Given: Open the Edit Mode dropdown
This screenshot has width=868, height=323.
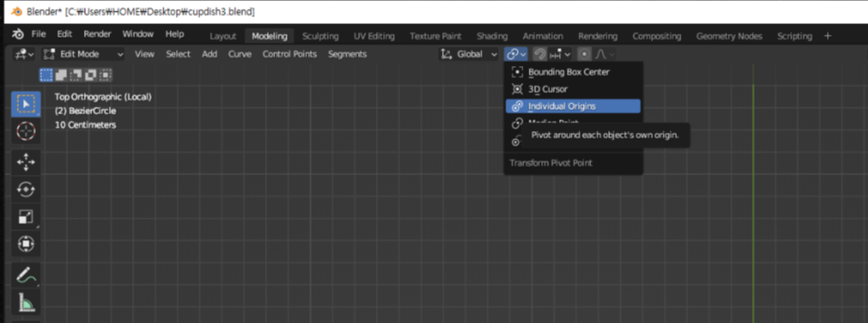Looking at the screenshot, I should 84,54.
